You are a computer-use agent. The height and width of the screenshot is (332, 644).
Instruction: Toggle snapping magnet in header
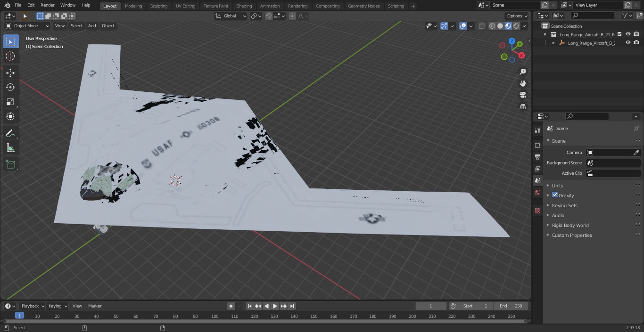click(x=269, y=16)
